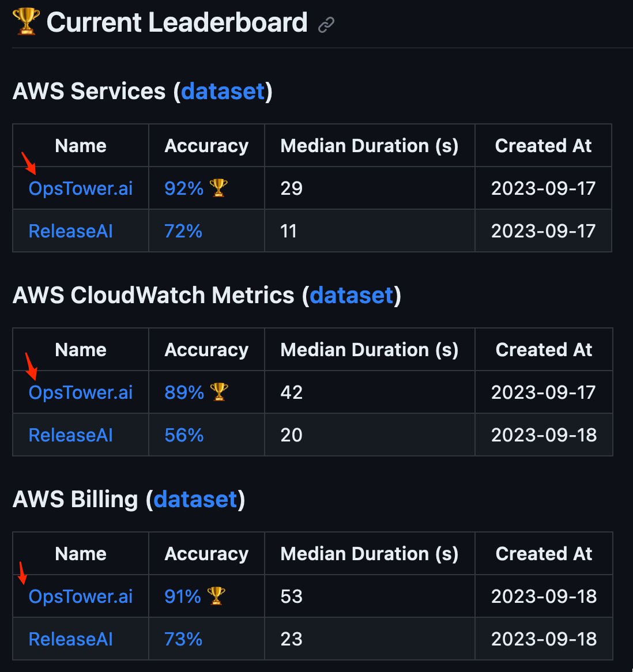Open OpsTower.ai in the AWS Services table
633x672 pixels.
[81, 188]
